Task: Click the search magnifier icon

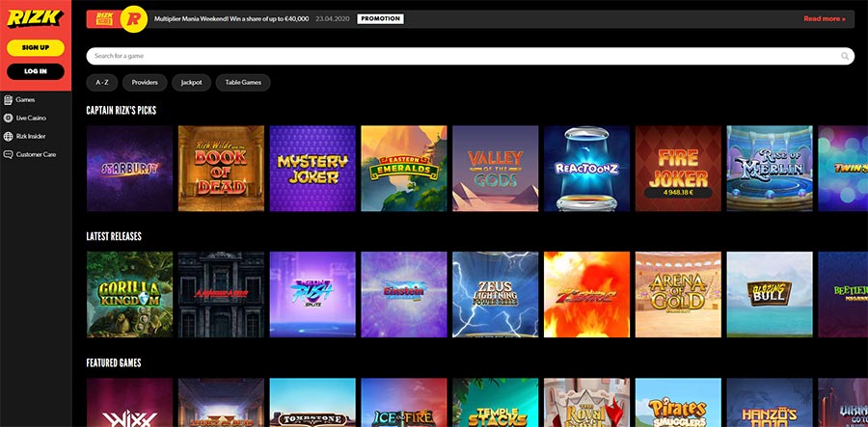Action: (x=845, y=56)
